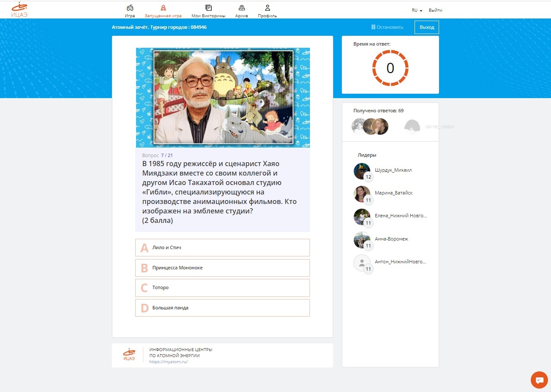Open Мои Викторины menu label

(x=208, y=16)
